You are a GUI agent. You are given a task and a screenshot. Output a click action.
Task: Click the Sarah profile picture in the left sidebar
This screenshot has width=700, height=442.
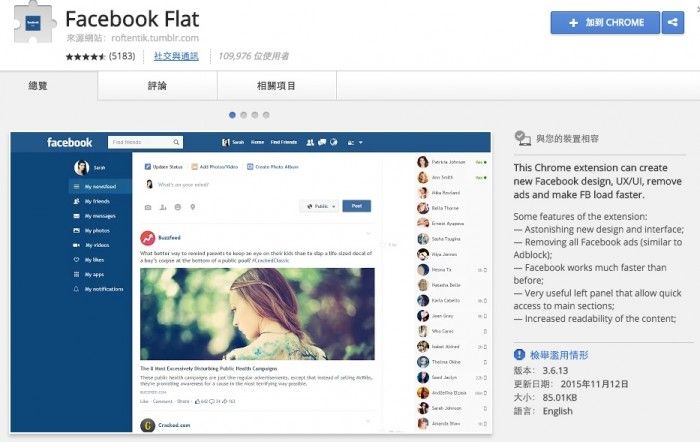(x=81, y=167)
